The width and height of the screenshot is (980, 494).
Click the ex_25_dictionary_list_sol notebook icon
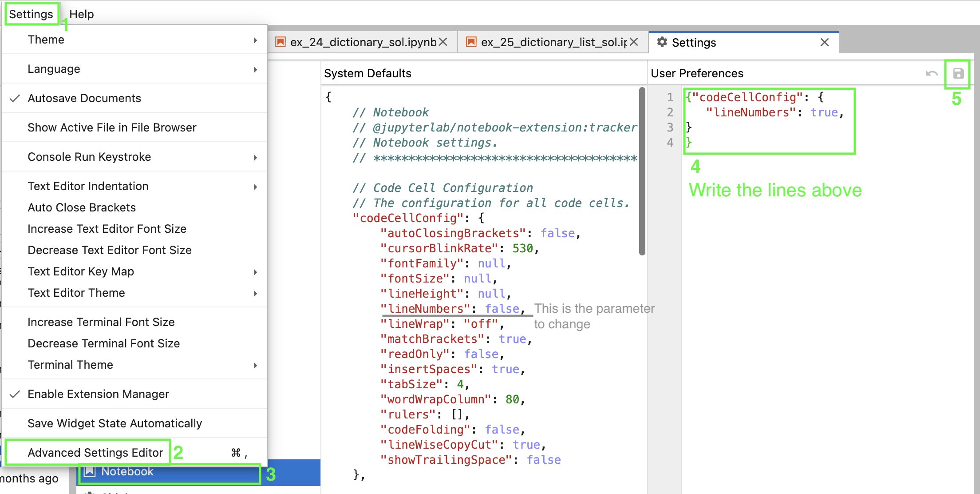(471, 42)
